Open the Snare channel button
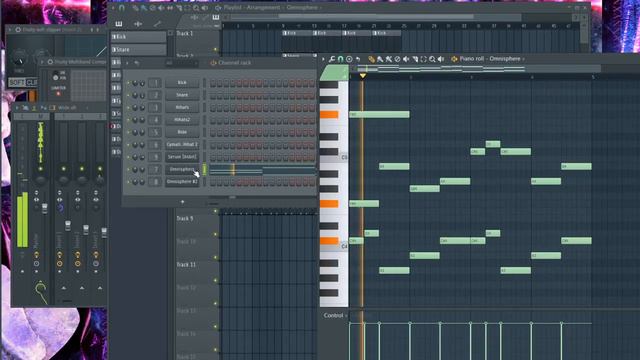This screenshot has width=640, height=360. 182,95
